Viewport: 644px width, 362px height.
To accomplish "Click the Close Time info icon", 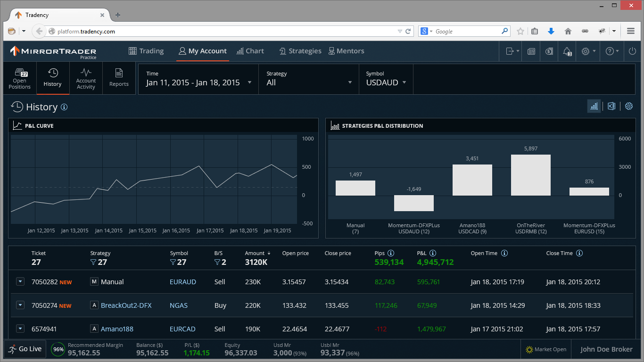I will 579,253.
